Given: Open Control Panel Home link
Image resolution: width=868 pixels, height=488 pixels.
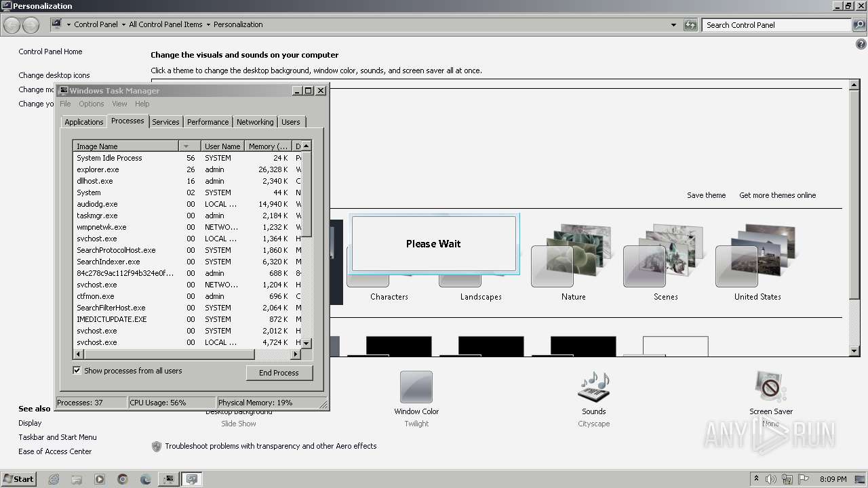Looking at the screenshot, I should pos(50,52).
